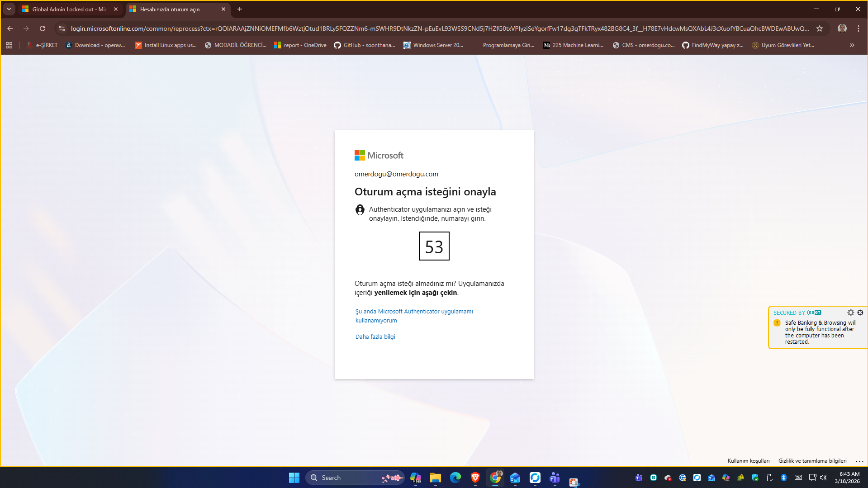Open Gizlilik ve tanımlama bilgileri link
868x488 pixels.
coord(812,461)
